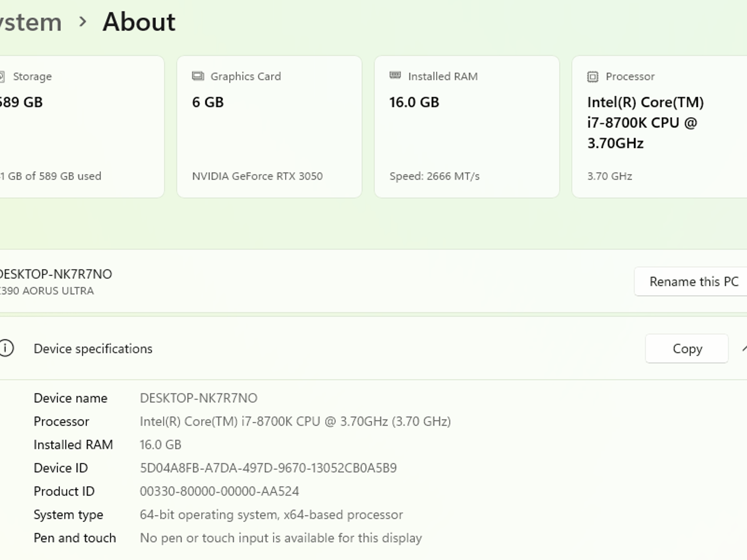Click the Device name label
This screenshot has height=560, width=747.
70,398
